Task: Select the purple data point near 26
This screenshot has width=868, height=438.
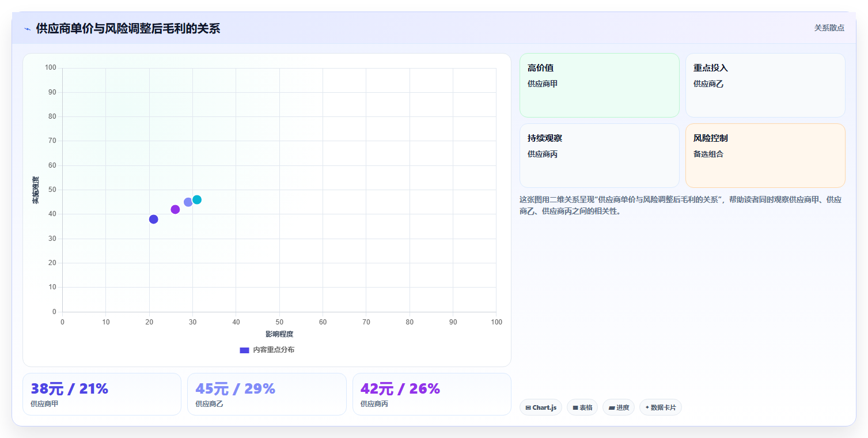Action: point(175,209)
